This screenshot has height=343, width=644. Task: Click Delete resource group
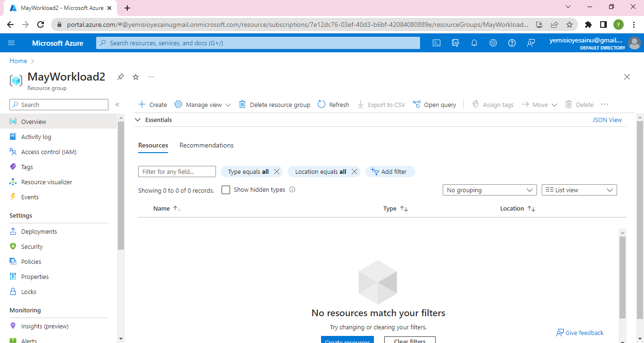pyautogui.click(x=274, y=105)
